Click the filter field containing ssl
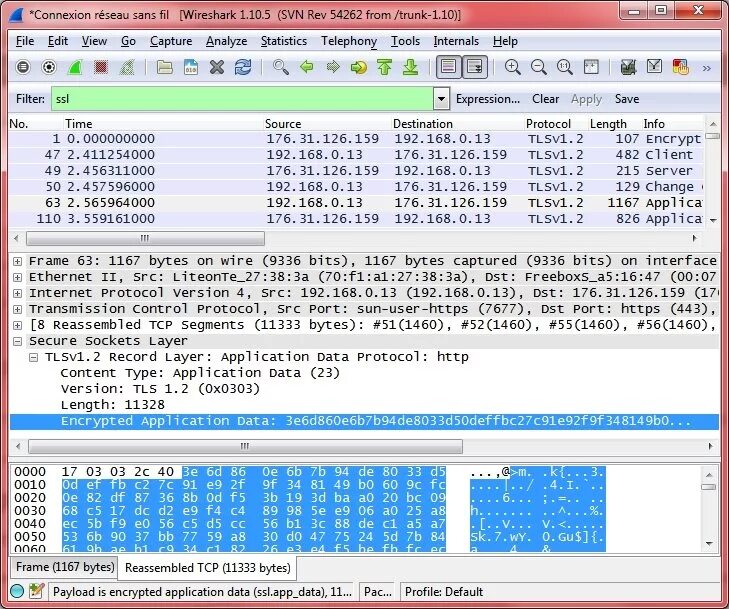The image size is (729, 609). 242,99
